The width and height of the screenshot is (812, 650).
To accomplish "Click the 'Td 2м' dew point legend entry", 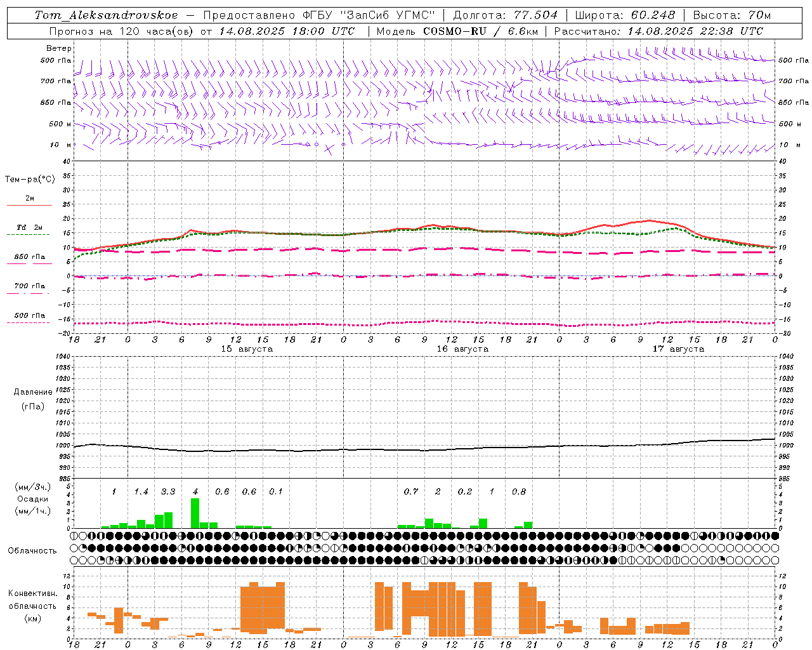I will click(30, 227).
